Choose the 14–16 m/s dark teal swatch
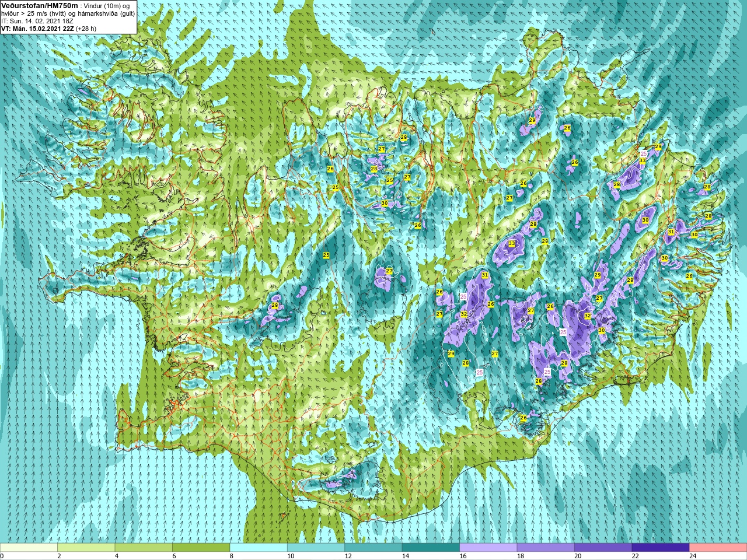 pyautogui.click(x=431, y=548)
